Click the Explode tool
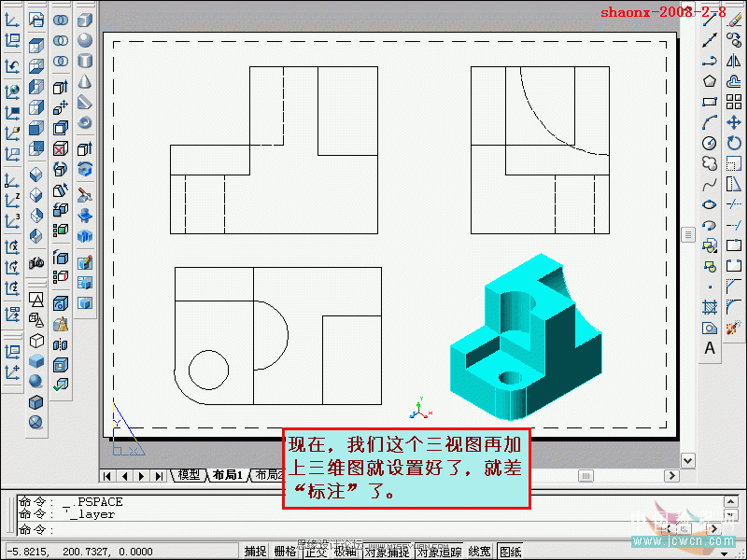This screenshot has height=560, width=748. tap(734, 328)
